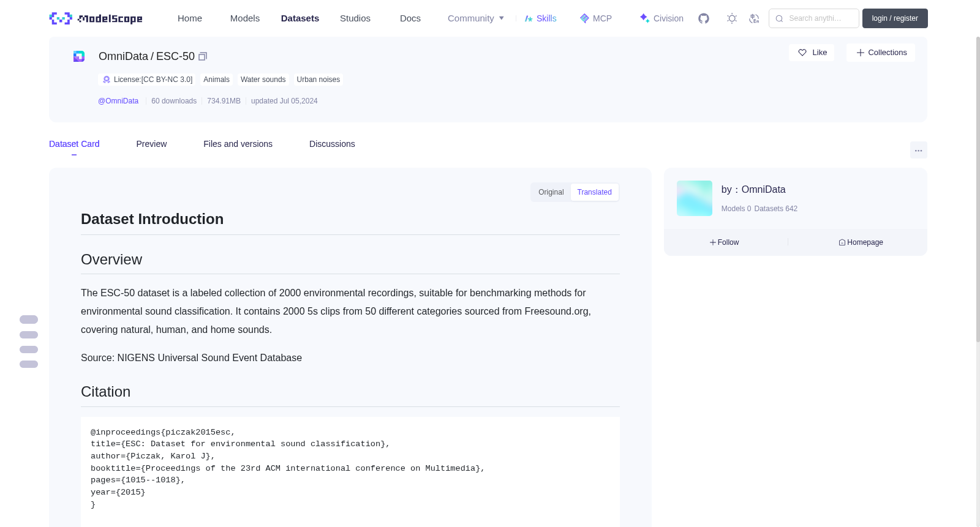Click the page's vertical scrollbar thumb
Image resolution: width=980 pixels, height=527 pixels.
(978, 189)
